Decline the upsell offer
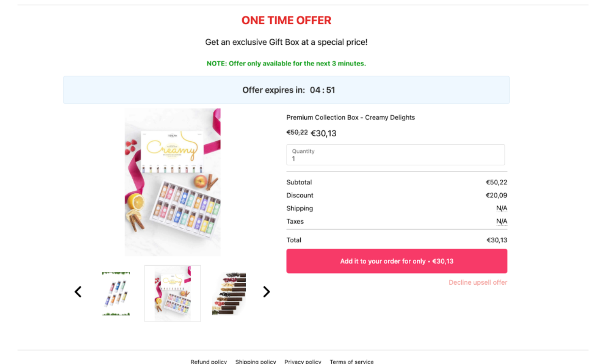This screenshot has height=364, width=607. [x=478, y=282]
